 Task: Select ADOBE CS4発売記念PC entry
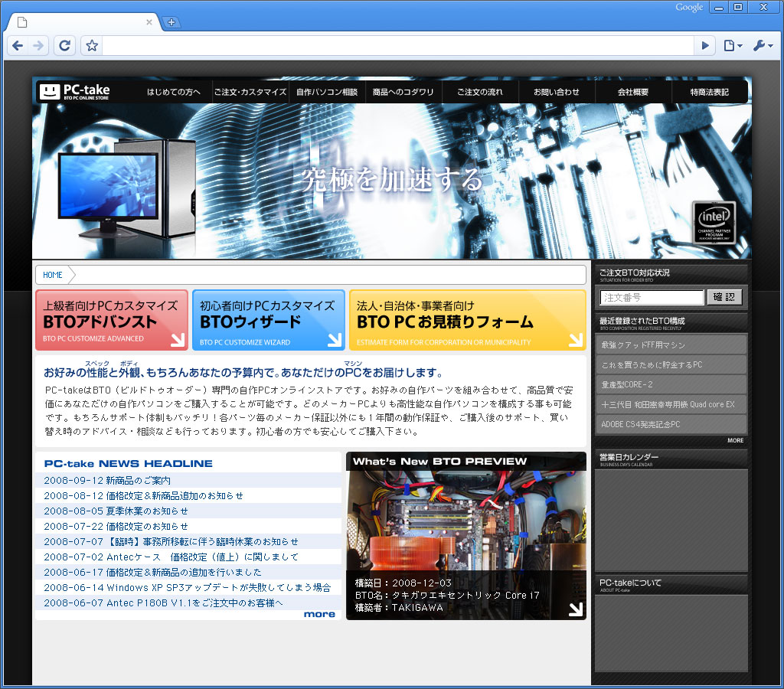tap(671, 424)
